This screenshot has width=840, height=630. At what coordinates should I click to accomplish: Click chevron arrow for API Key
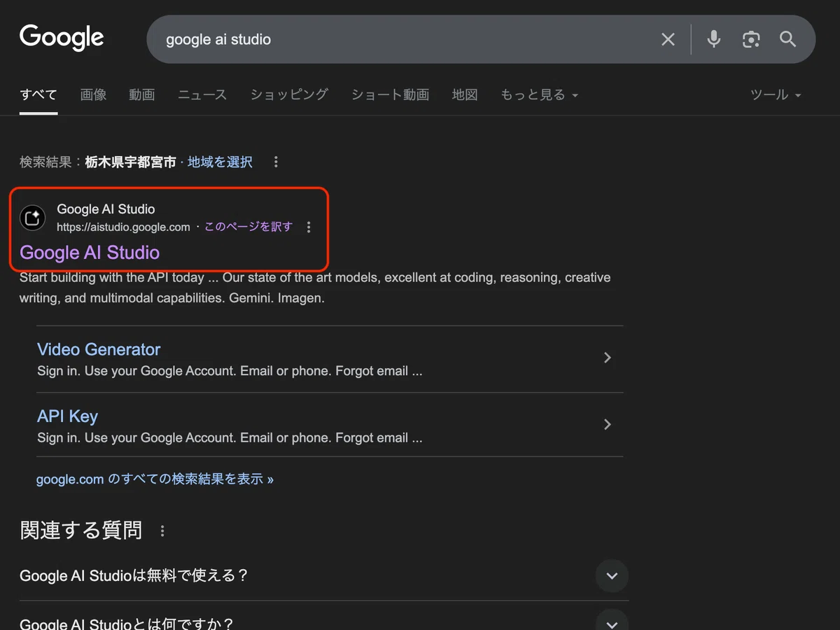tap(608, 424)
